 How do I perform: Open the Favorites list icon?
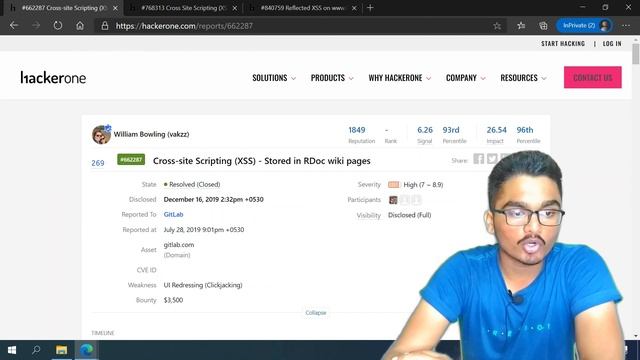pos(521,25)
